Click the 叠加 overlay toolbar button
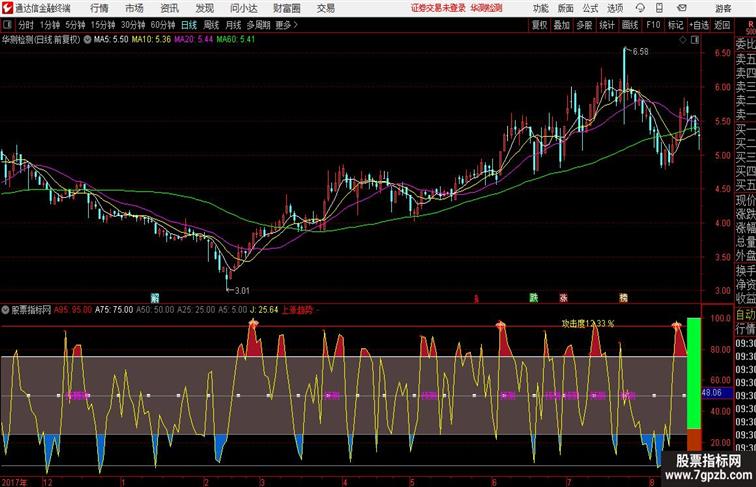The width and height of the screenshot is (756, 487). [562, 25]
